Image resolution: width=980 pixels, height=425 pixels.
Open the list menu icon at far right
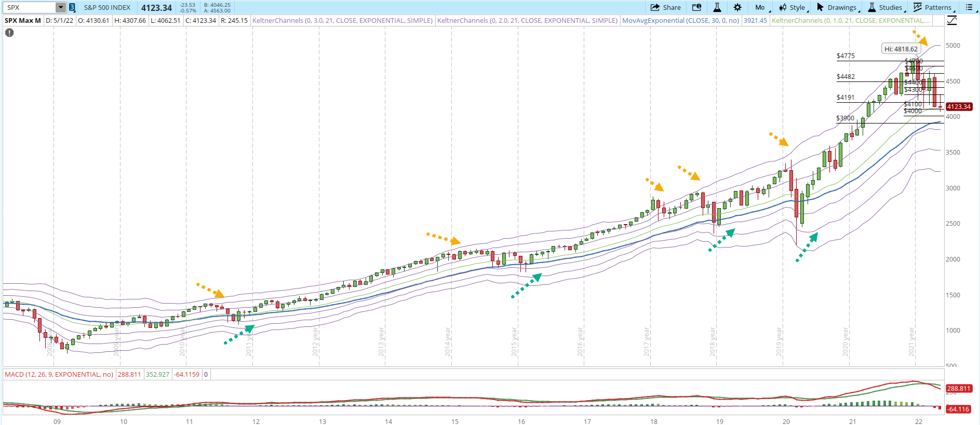[x=970, y=7]
